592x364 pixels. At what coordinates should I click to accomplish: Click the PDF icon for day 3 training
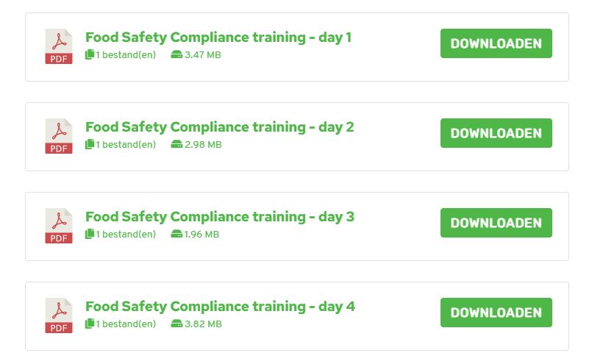59,226
